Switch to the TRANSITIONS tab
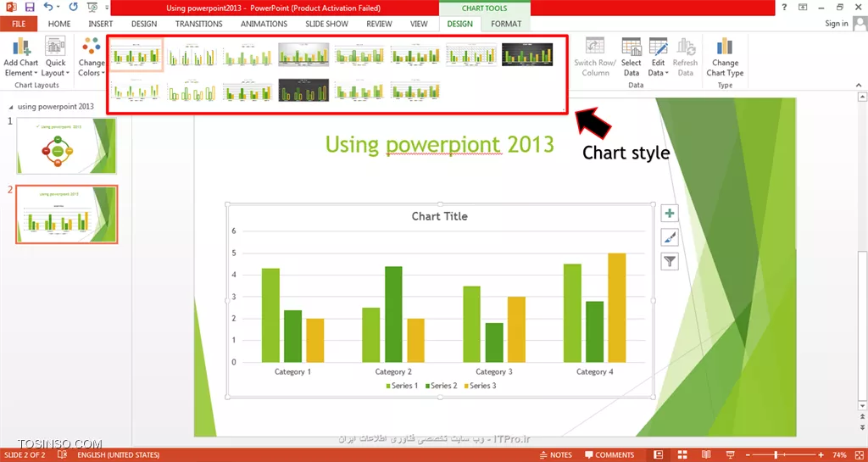Viewport: 868px width, 462px height. 198,24
